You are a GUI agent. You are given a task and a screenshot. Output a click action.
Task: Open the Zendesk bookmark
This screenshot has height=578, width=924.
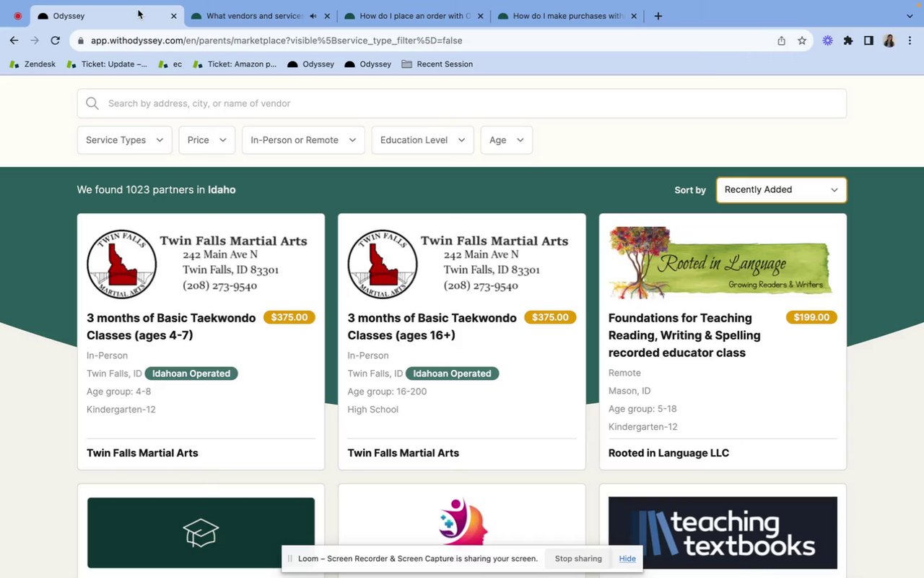(x=32, y=64)
